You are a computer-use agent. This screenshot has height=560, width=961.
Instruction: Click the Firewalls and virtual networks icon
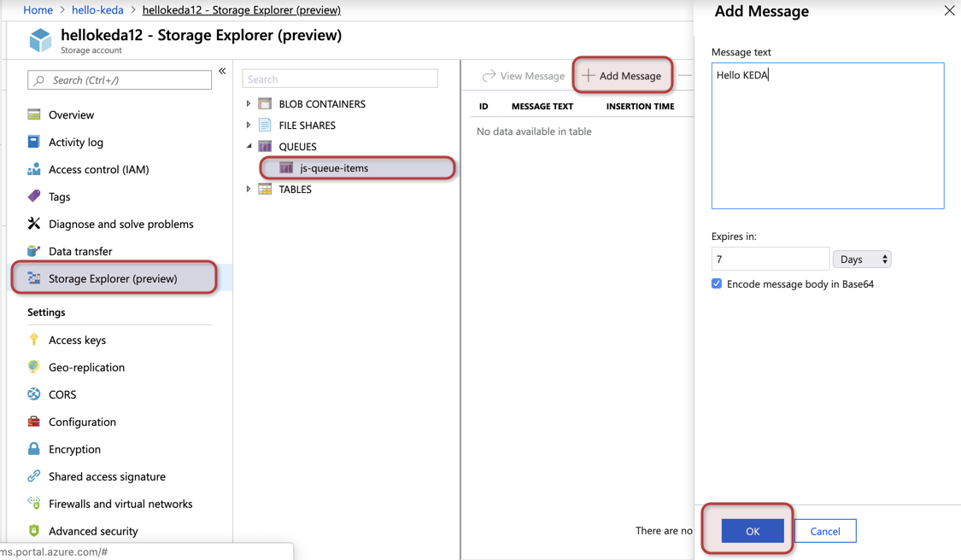[33, 503]
